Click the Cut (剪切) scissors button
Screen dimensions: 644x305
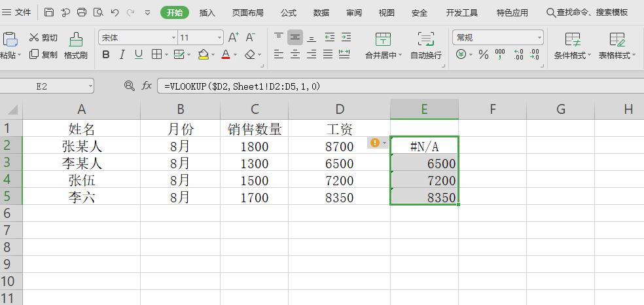(44, 38)
